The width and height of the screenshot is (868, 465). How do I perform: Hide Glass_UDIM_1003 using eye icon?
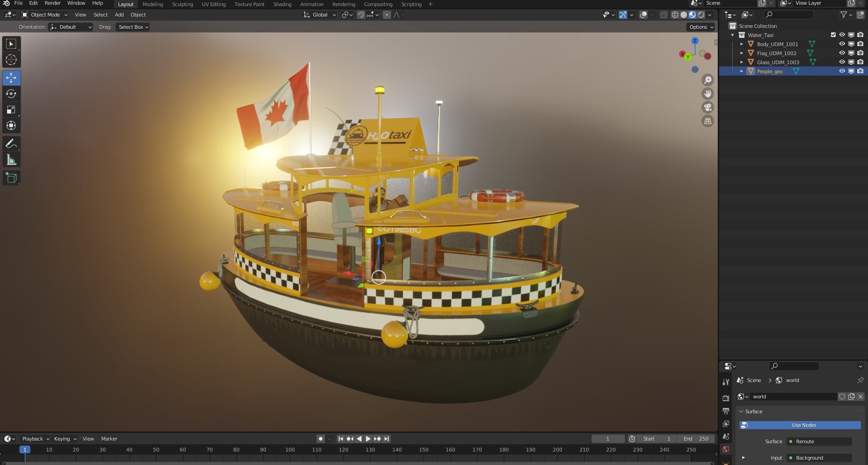pos(842,62)
